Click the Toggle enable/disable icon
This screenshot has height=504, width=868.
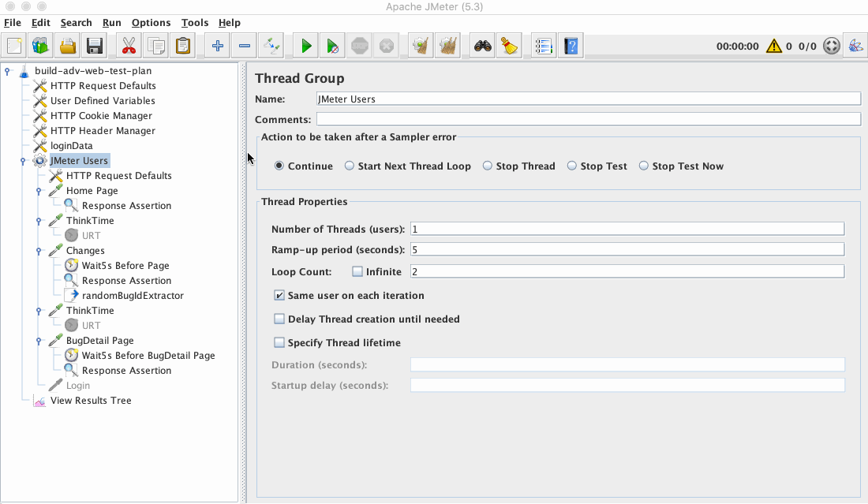(x=271, y=46)
